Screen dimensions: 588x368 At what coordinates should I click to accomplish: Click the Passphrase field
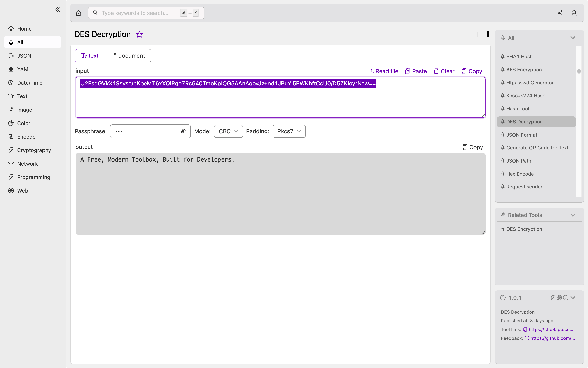[150, 131]
